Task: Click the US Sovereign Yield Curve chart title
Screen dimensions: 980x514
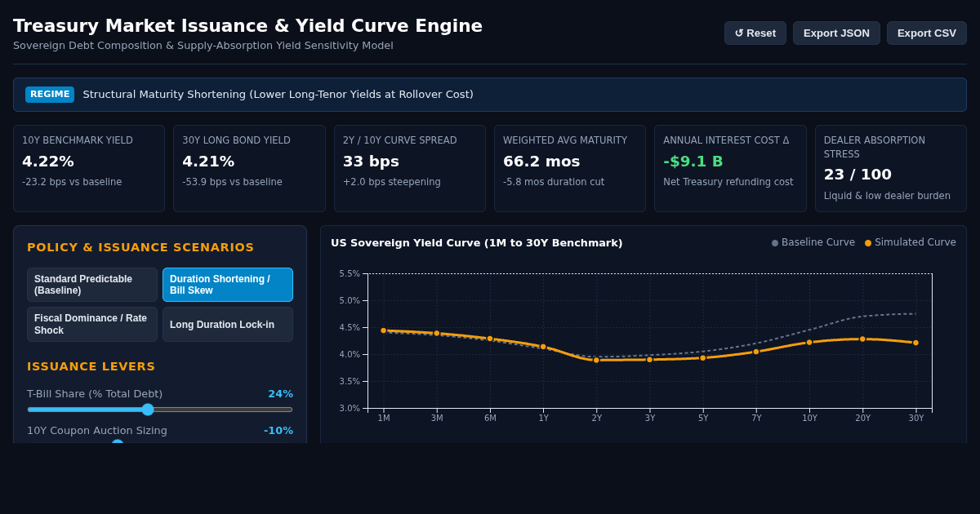Action: (x=477, y=243)
